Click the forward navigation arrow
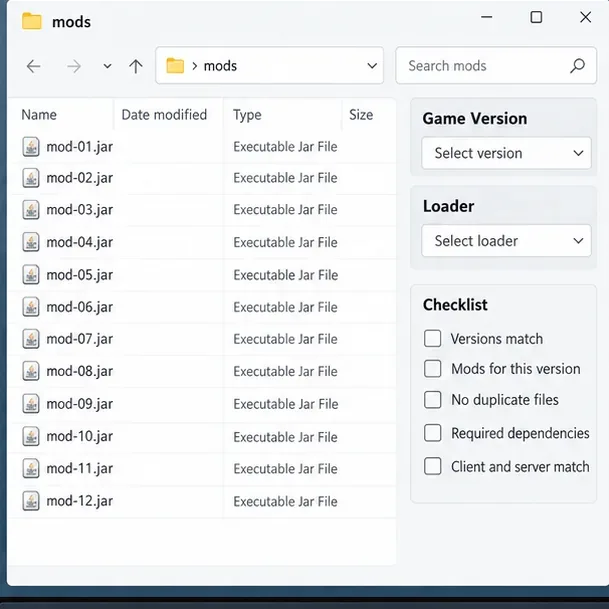Viewport: 609px width, 609px height. tap(73, 66)
